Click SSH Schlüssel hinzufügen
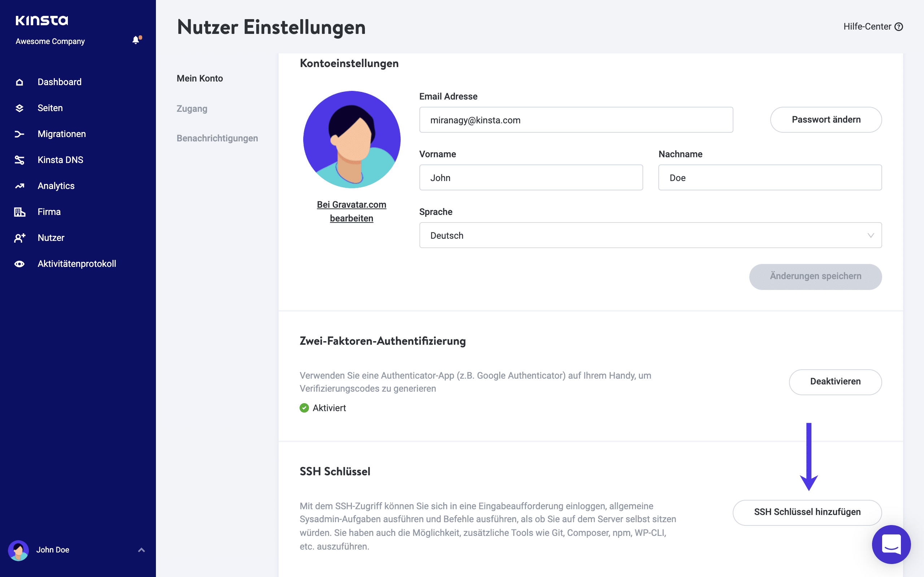The height and width of the screenshot is (577, 924). click(807, 512)
